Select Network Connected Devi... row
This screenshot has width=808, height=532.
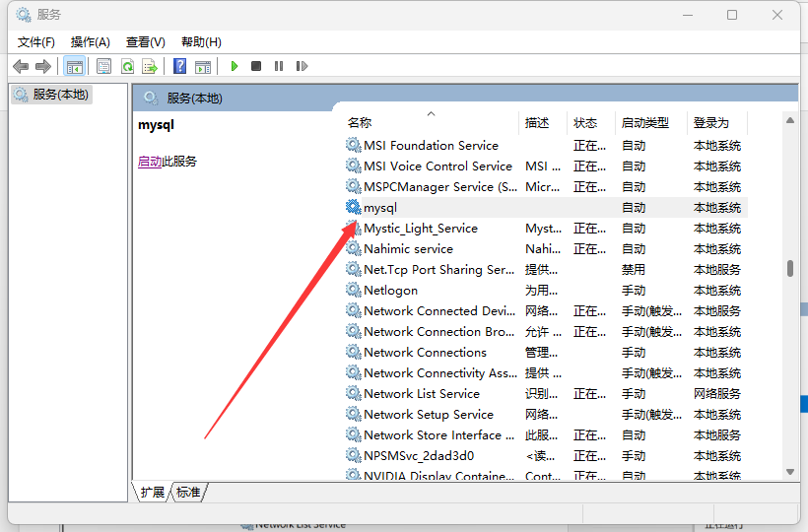pyautogui.click(x=545, y=311)
